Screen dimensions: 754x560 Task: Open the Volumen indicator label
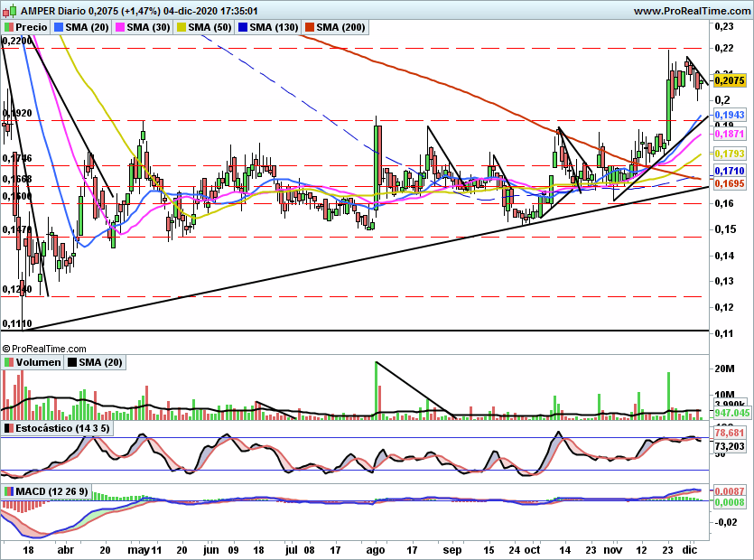(x=39, y=362)
